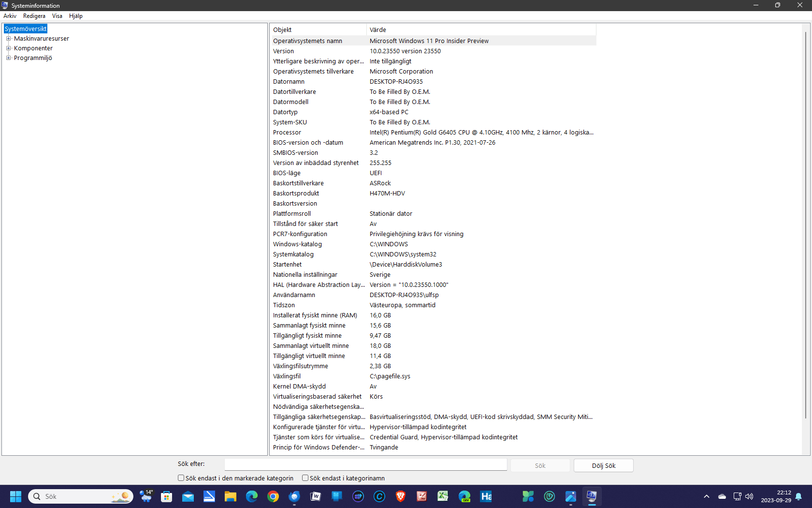812x508 pixels.
Task: Launch File Explorer from the taskbar
Action: click(231, 496)
